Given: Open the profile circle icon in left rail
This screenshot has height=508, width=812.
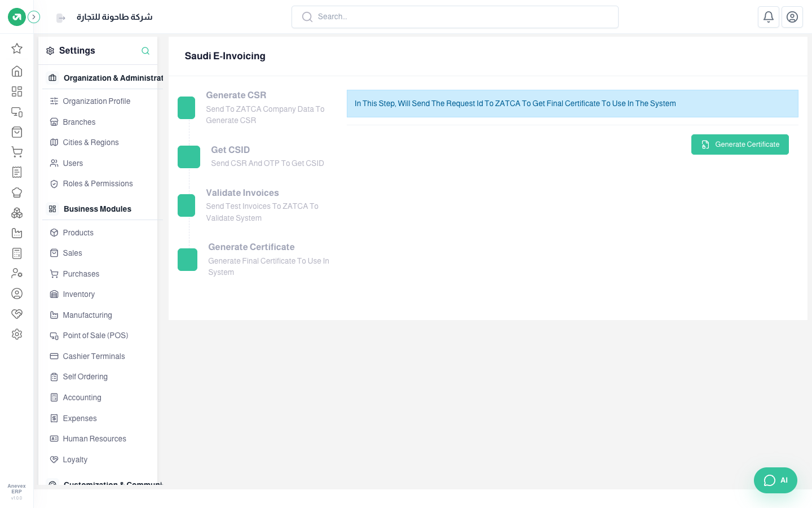Looking at the screenshot, I should [17, 294].
